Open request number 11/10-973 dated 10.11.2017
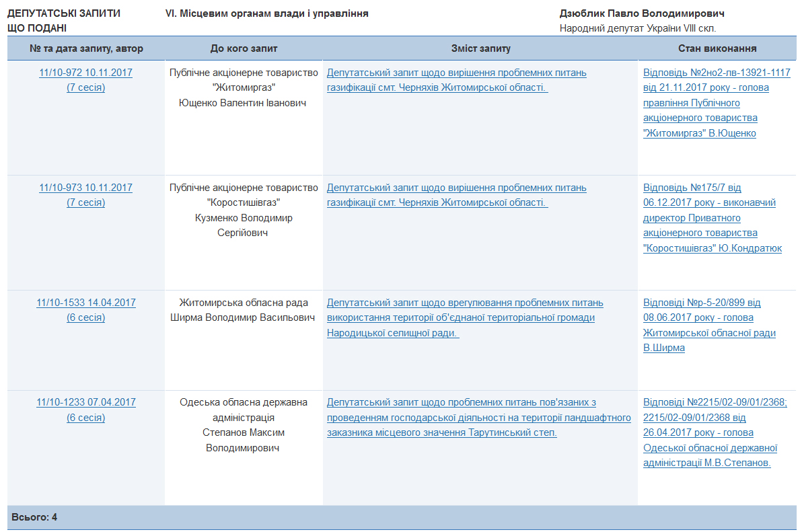 pos(85,188)
